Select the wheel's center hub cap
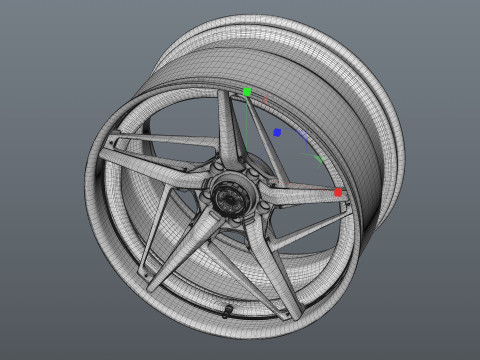 pyautogui.click(x=231, y=199)
